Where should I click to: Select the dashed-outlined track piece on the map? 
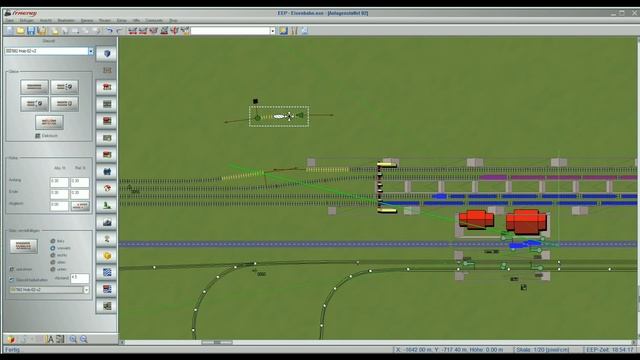coord(279,116)
